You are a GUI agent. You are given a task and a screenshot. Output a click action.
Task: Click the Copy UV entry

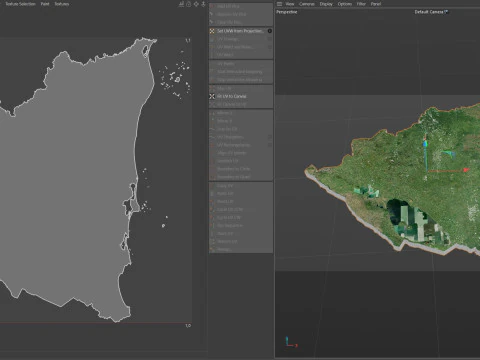click(x=241, y=186)
